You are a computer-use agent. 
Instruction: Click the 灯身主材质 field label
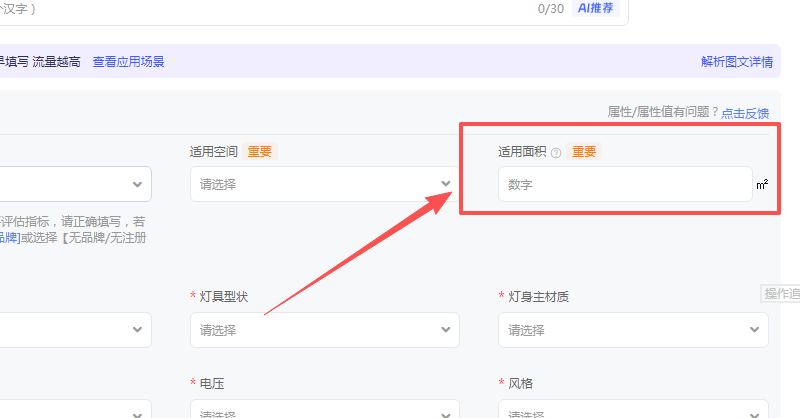click(538, 297)
